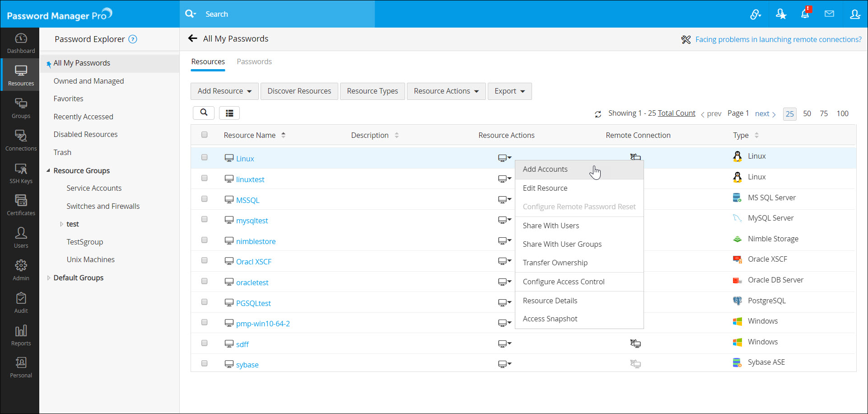The image size is (868, 414).
Task: Click the refresh icon beside Showing count
Action: coord(598,114)
